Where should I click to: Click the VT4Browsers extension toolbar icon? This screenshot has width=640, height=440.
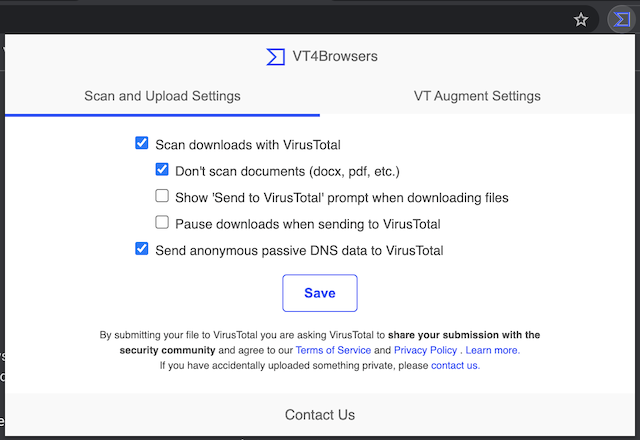point(621,19)
